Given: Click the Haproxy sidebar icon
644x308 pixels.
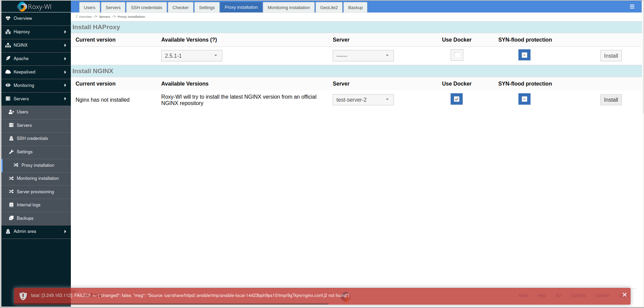Looking at the screenshot, I should point(8,32).
